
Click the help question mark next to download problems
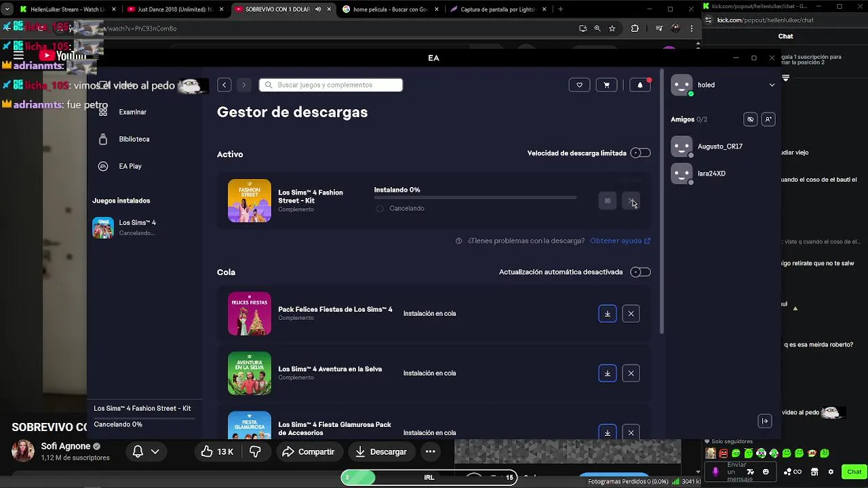pyautogui.click(x=459, y=241)
